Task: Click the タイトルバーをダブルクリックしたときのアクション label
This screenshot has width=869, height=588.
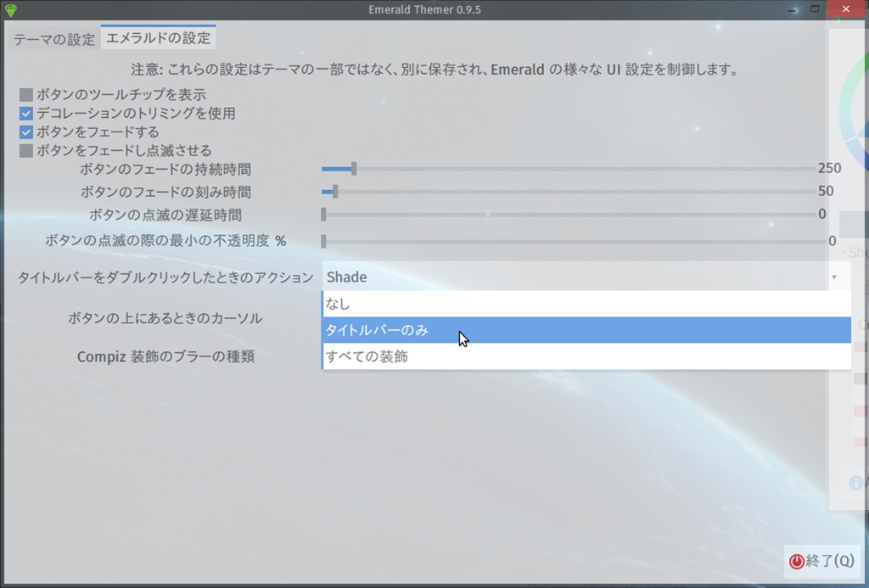Action: pyautogui.click(x=165, y=277)
